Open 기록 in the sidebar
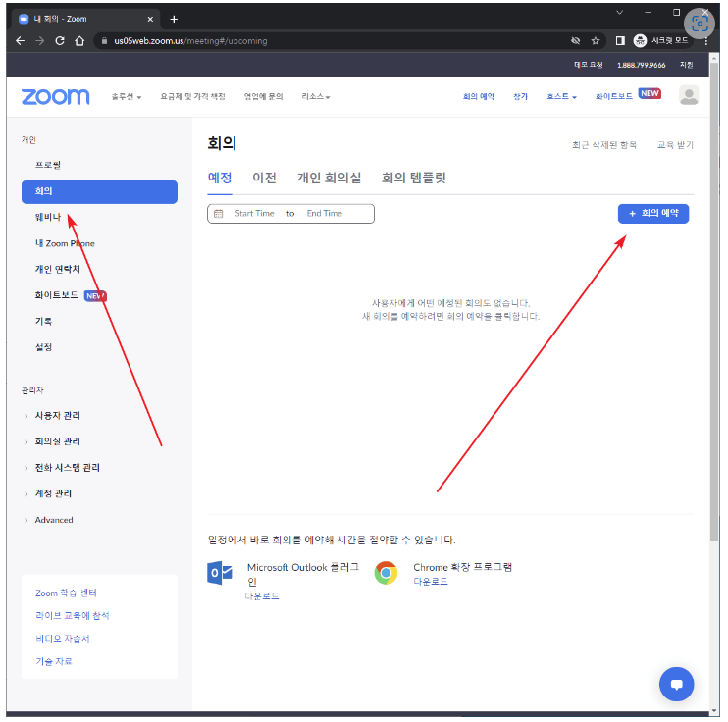Screen dimensions: 728x722 tap(43, 322)
